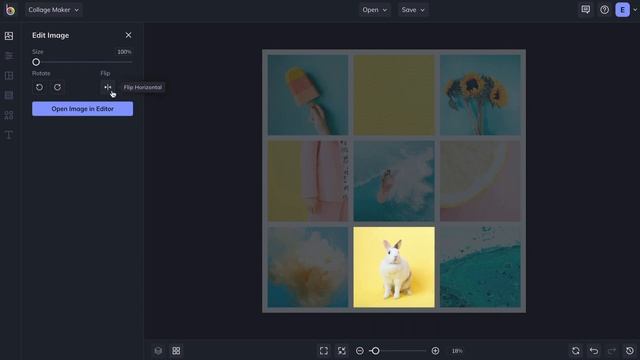Click the grid view icon
This screenshot has height=360, width=640.
pos(176,351)
